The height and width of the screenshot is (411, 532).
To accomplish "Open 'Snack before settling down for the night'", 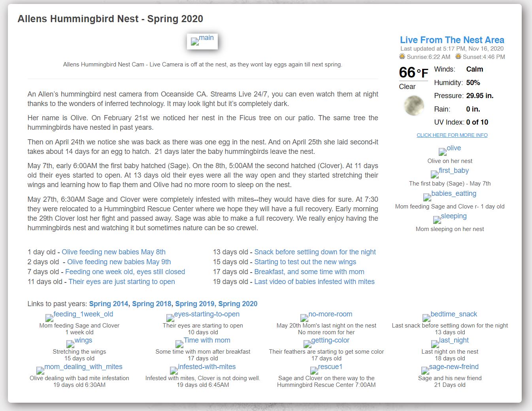I will pyautogui.click(x=315, y=252).
